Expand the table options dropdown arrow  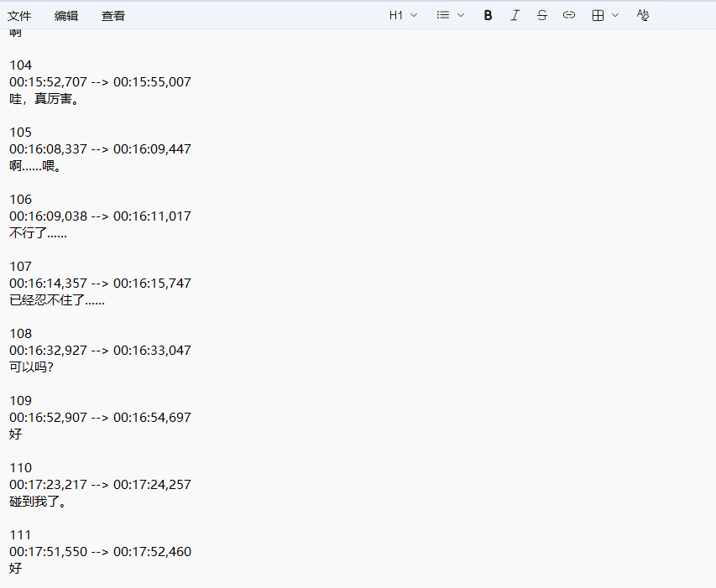615,15
